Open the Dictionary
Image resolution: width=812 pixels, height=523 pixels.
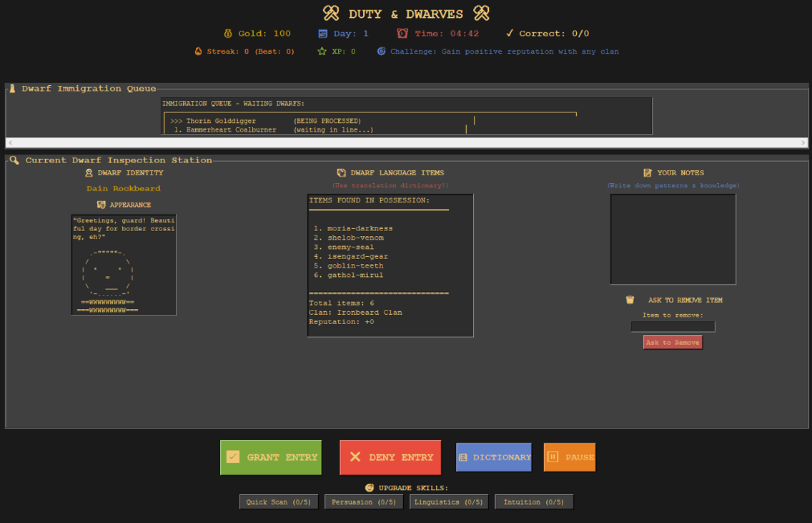click(x=494, y=457)
